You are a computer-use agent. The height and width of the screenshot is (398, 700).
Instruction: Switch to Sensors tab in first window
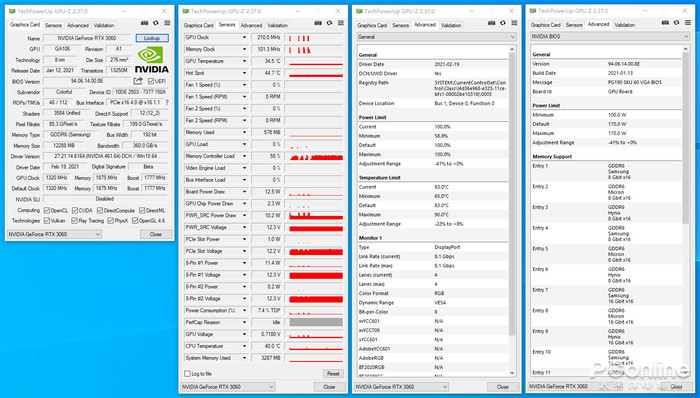(x=53, y=25)
